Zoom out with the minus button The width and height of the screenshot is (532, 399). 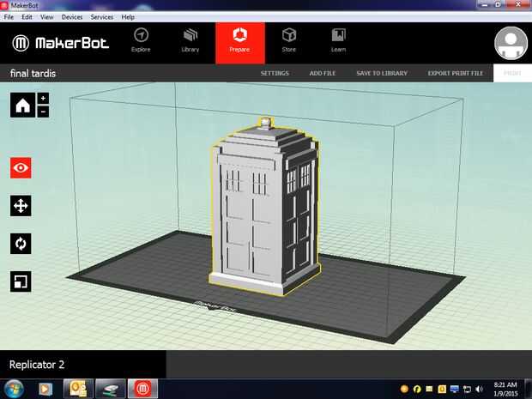43,112
